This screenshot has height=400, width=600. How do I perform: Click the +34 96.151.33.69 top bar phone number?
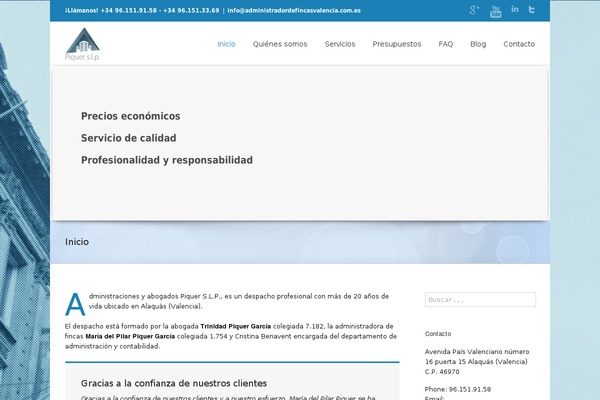point(191,11)
